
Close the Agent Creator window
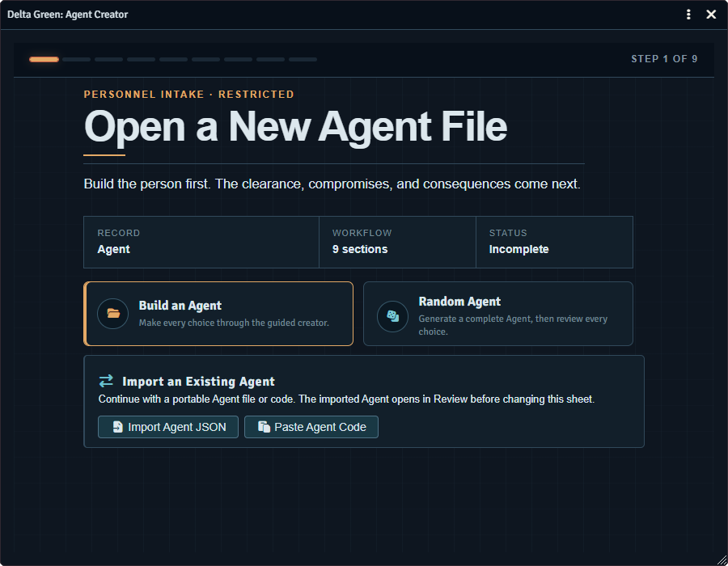click(711, 15)
